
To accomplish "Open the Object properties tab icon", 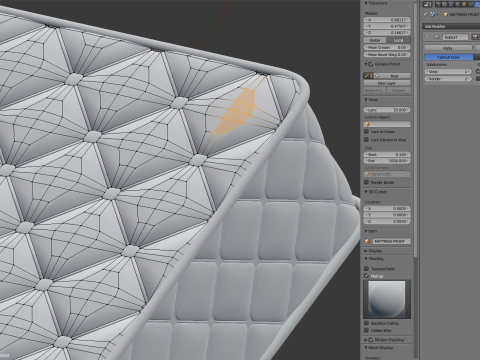I will 463,4.
